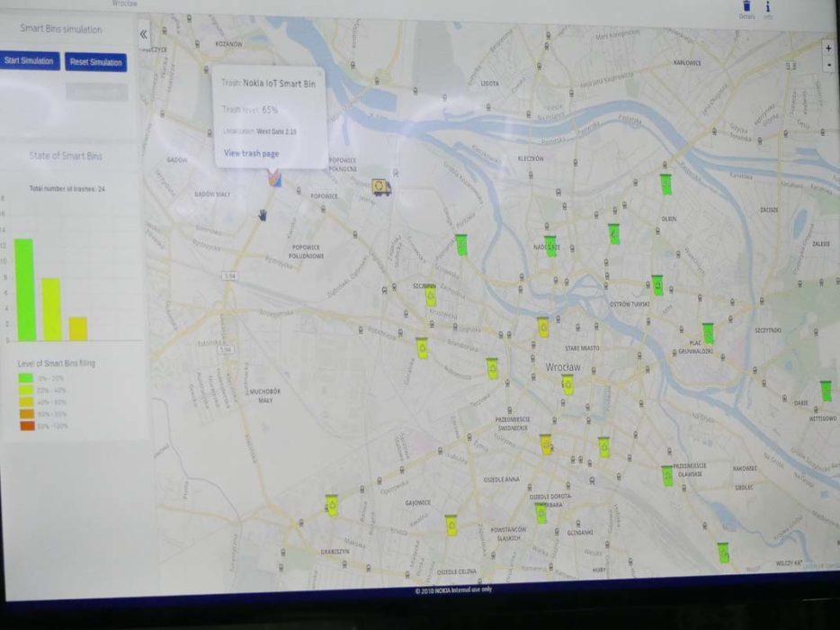Click the dark orange 80%-100% legend swatch
840x630 pixels.
coord(26,426)
